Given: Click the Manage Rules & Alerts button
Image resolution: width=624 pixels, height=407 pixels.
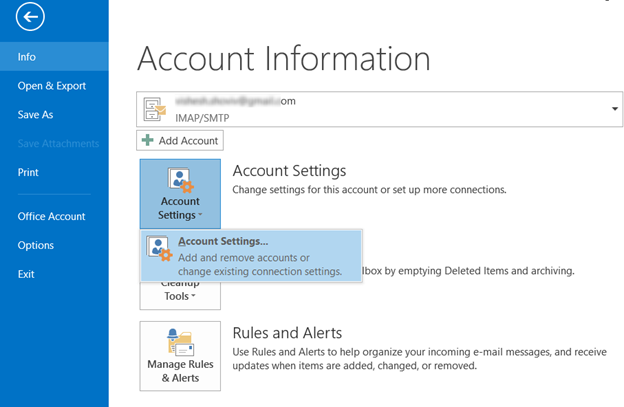Looking at the screenshot, I should point(180,356).
